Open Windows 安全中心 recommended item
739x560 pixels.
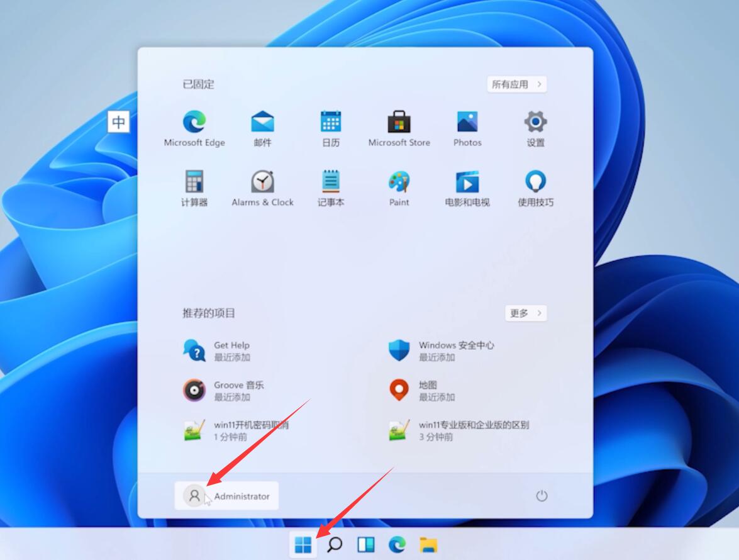point(441,350)
